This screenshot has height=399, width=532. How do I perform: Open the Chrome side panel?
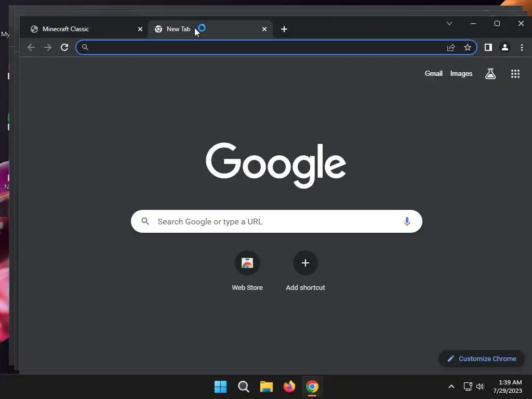coord(488,47)
